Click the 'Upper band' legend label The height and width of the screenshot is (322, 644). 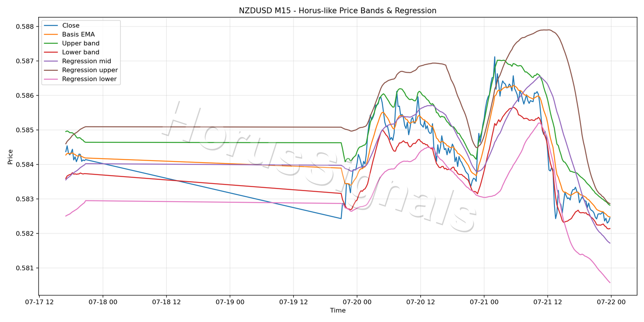[80, 43]
